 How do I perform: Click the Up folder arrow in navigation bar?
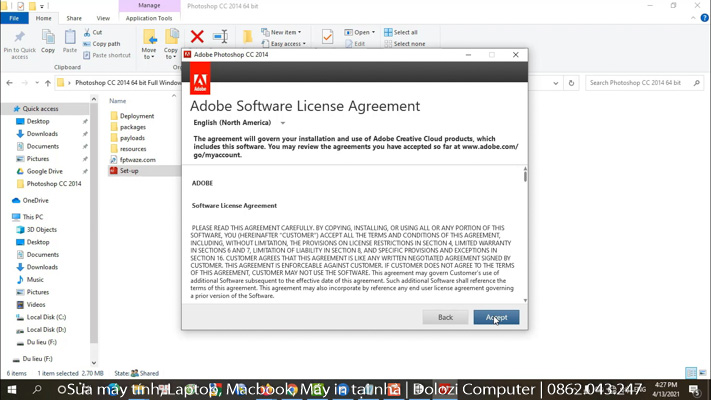(x=47, y=83)
